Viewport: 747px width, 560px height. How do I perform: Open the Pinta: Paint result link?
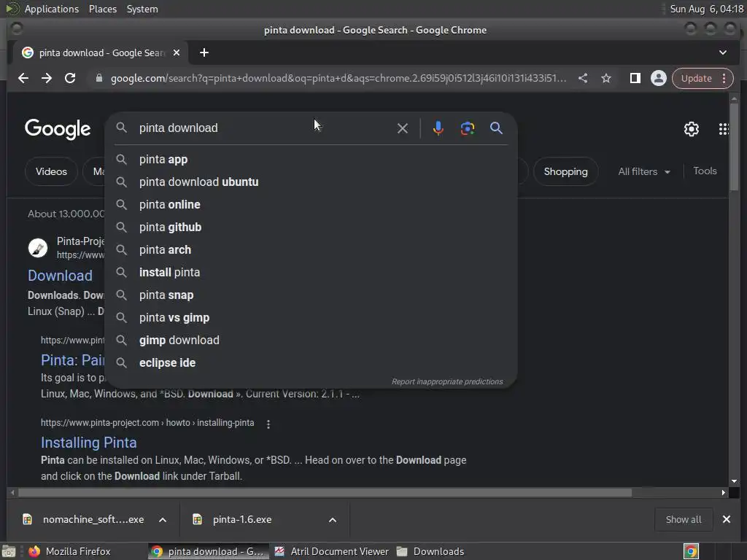coord(72,360)
